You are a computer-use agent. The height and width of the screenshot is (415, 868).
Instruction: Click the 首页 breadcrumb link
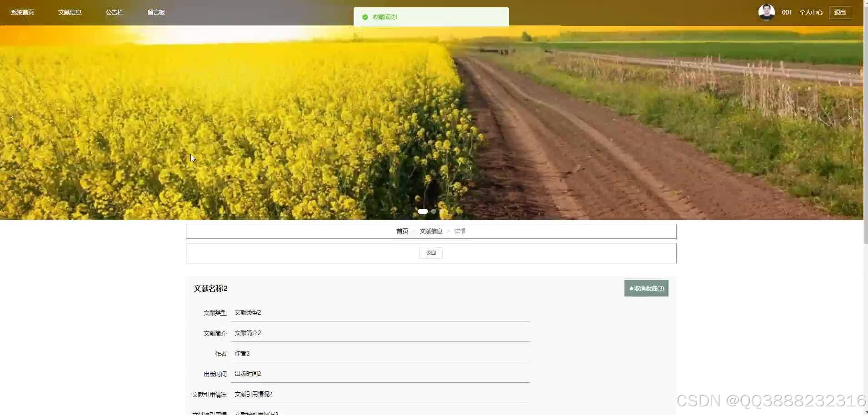coord(402,231)
